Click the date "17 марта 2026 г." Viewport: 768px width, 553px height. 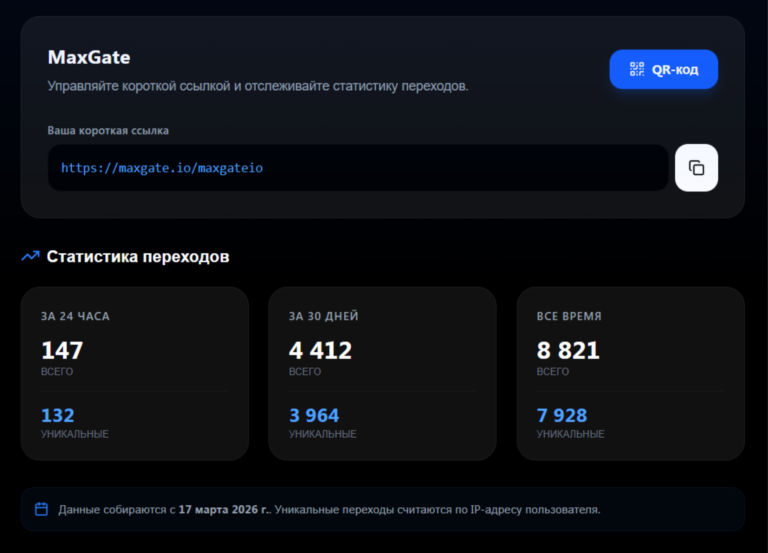224,510
